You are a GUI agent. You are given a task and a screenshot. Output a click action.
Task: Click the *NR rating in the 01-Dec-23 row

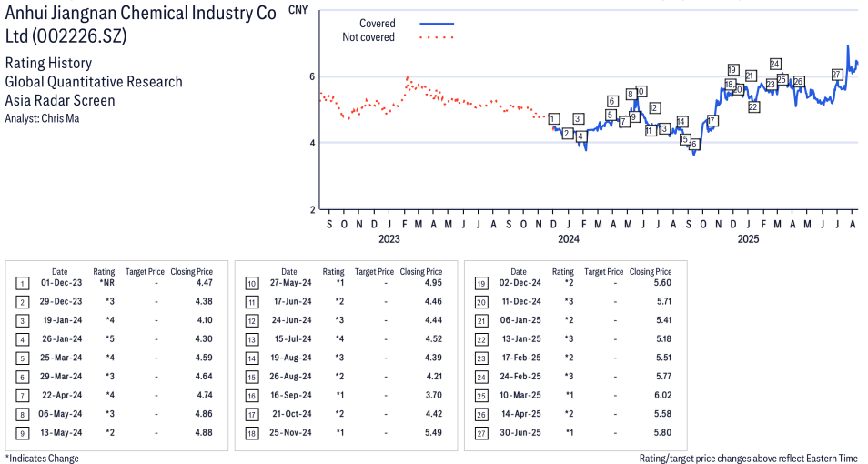click(x=106, y=282)
